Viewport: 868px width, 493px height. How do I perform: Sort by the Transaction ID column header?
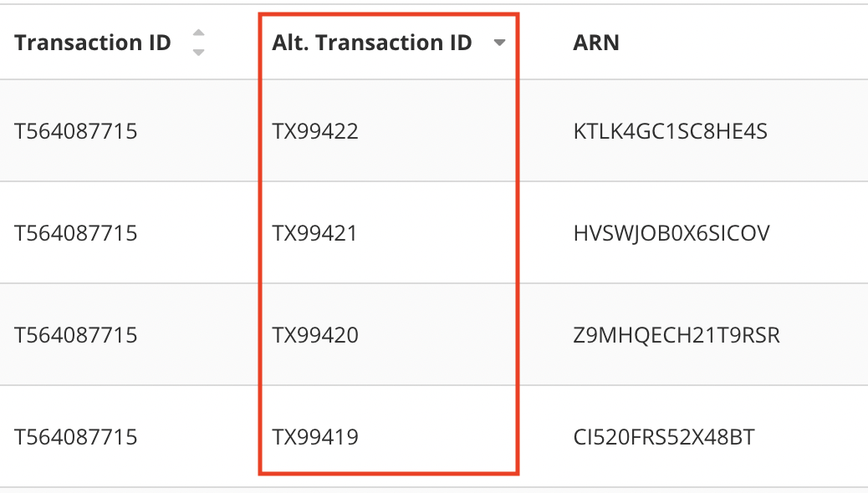93,43
